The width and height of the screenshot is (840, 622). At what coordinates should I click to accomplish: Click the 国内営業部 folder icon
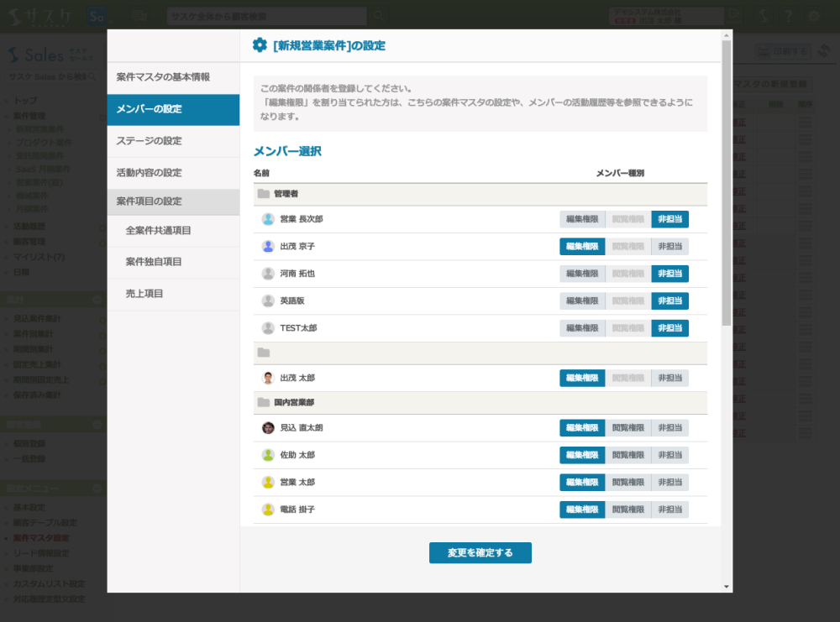click(264, 403)
